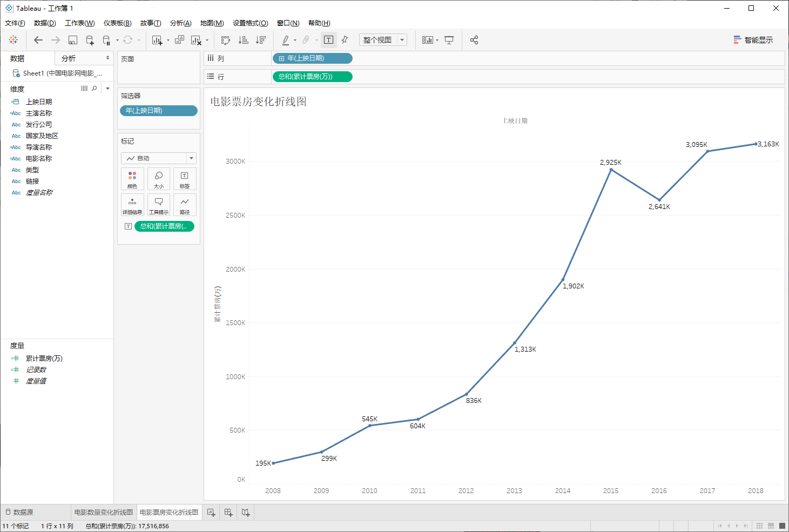Open the 设置格式 menu
The width and height of the screenshot is (789, 532).
pos(251,23)
